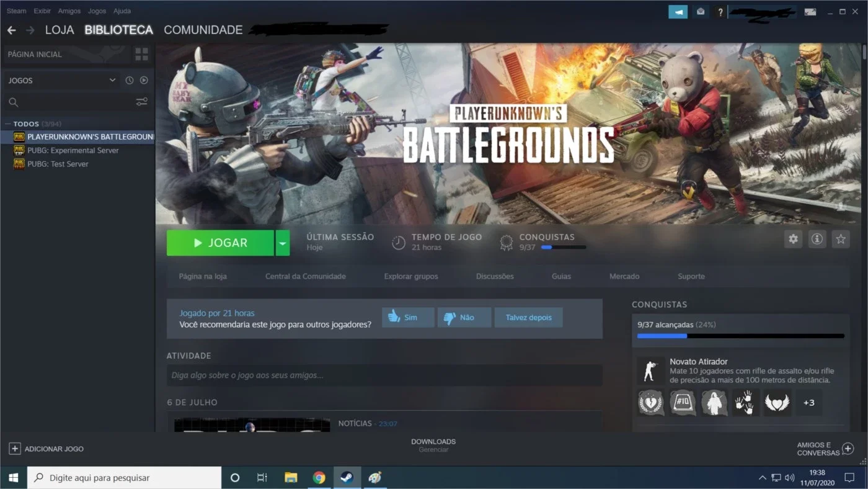Open Central da Comunidade link
Screen dimensions: 868x489
tap(306, 276)
